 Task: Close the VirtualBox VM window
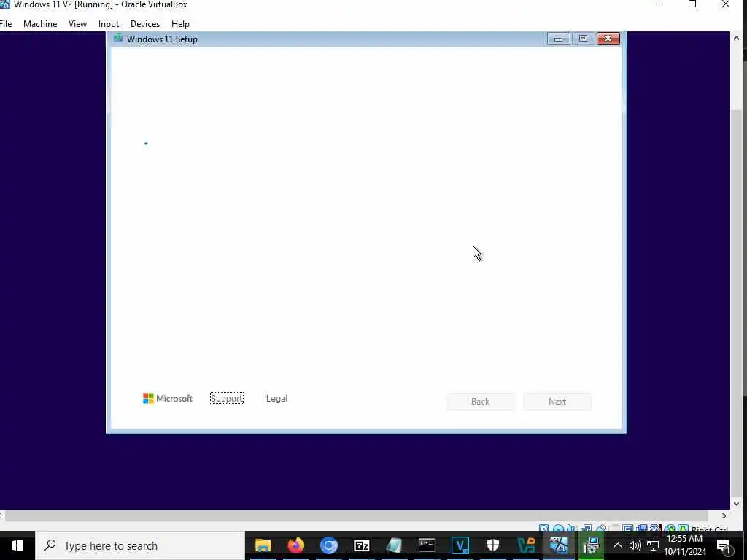coord(726,4)
